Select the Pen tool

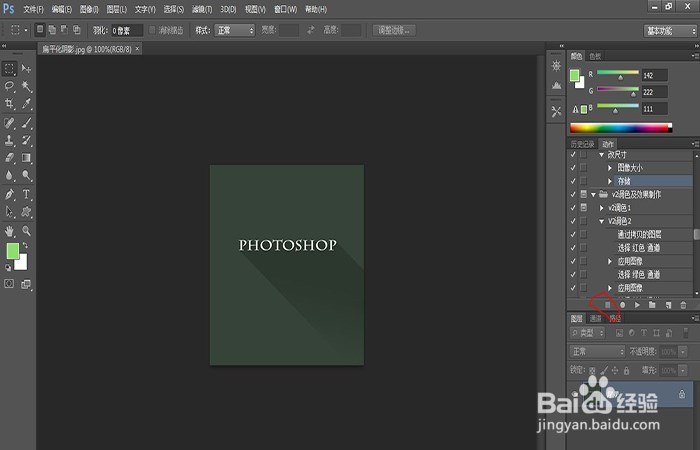tap(9, 194)
